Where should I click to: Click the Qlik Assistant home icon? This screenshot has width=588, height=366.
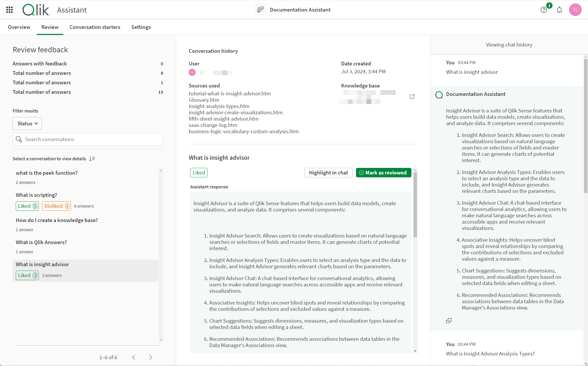tap(36, 9)
